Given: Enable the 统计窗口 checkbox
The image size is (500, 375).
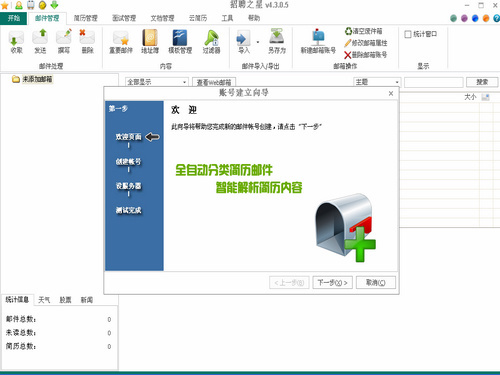Looking at the screenshot, I should [408, 34].
